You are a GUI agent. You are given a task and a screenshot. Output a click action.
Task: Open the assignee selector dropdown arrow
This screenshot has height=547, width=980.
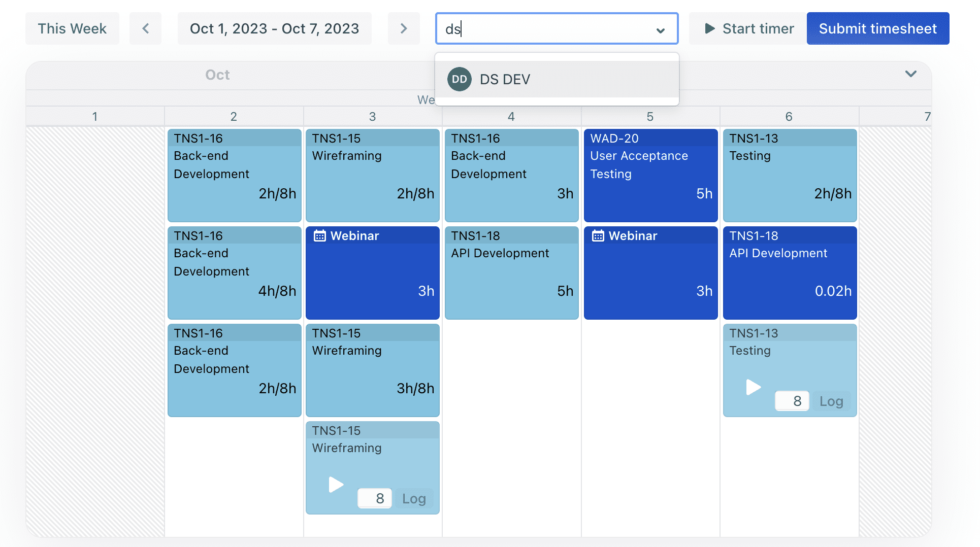point(660,29)
